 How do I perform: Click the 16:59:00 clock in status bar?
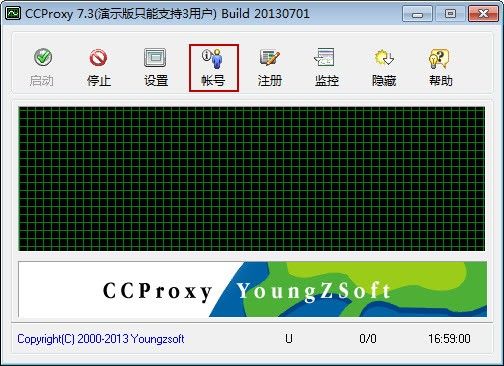click(x=449, y=339)
